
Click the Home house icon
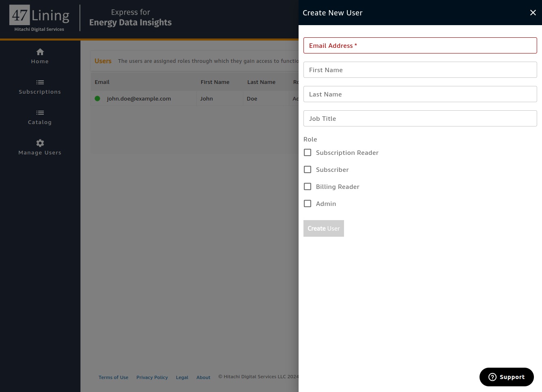pyautogui.click(x=40, y=51)
